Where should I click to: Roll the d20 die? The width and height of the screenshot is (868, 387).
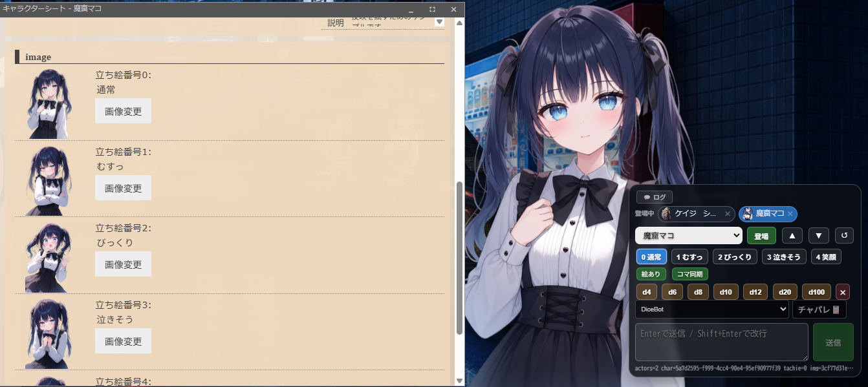pyautogui.click(x=785, y=292)
